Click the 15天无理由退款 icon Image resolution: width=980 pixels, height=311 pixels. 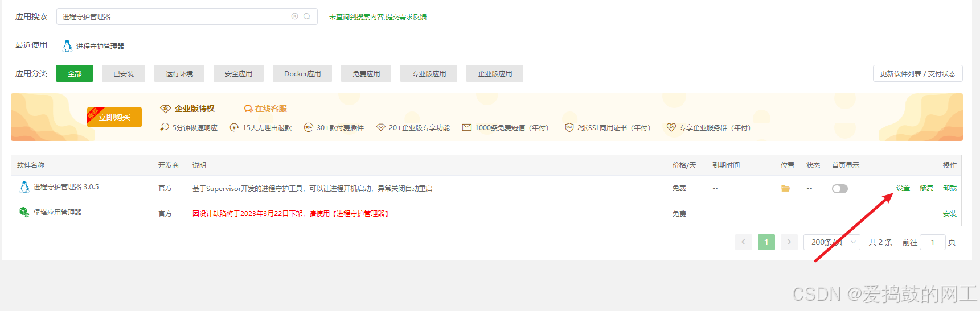click(x=234, y=127)
